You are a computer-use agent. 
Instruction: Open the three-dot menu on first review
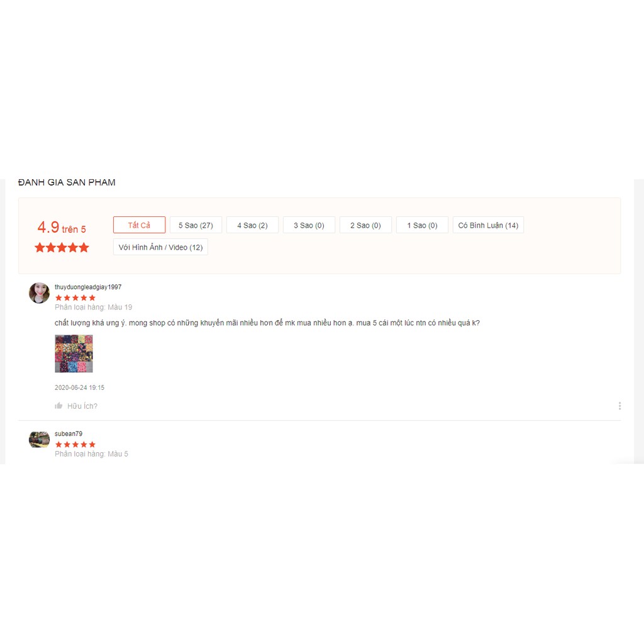619,406
